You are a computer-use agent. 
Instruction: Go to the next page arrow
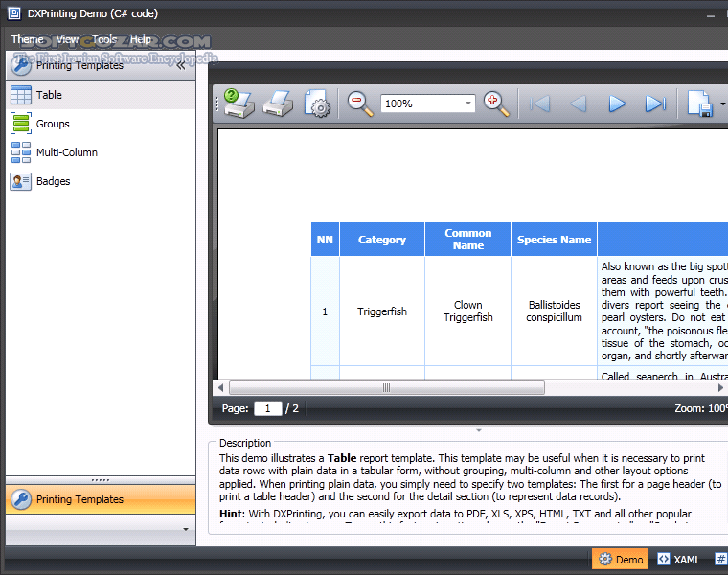(617, 103)
